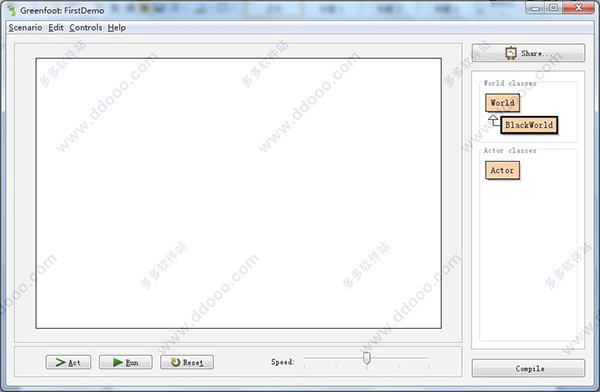The width and height of the screenshot is (600, 392).
Task: Open the Help menu
Action: [117, 28]
